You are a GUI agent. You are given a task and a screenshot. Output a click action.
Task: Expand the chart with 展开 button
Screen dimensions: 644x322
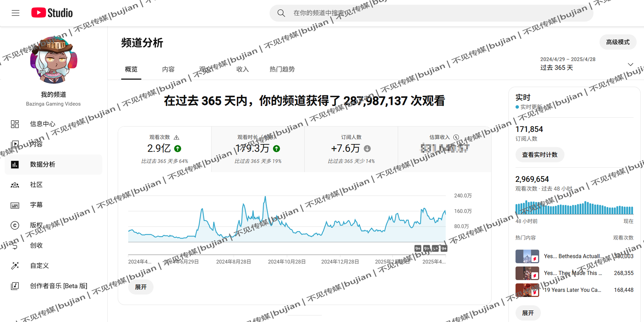pos(141,287)
